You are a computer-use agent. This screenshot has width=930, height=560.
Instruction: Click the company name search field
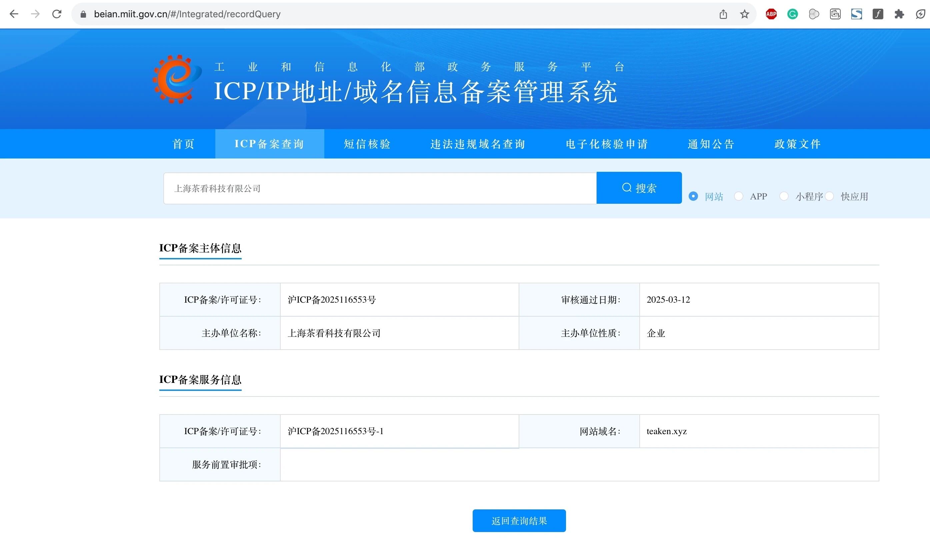tap(379, 188)
